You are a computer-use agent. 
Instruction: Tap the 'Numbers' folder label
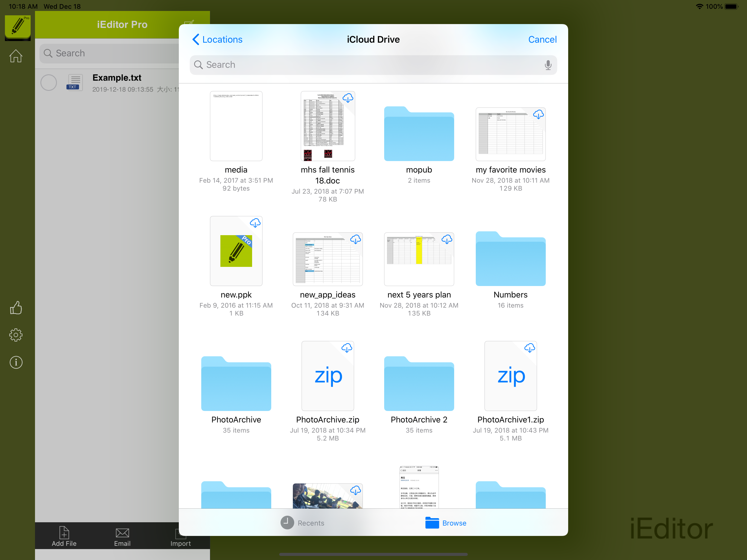pyautogui.click(x=510, y=294)
